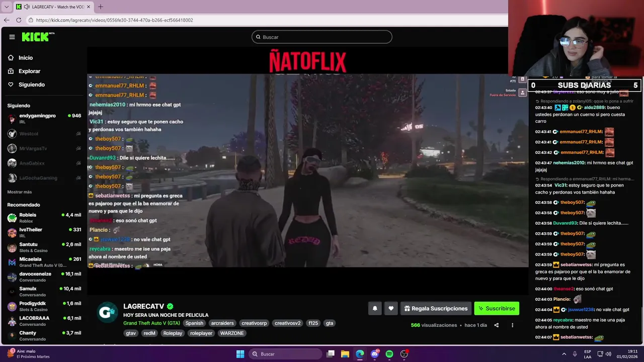Mute the LAGRECATV tab audio icon
This screenshot has height=362, width=644.
tap(26, 7)
